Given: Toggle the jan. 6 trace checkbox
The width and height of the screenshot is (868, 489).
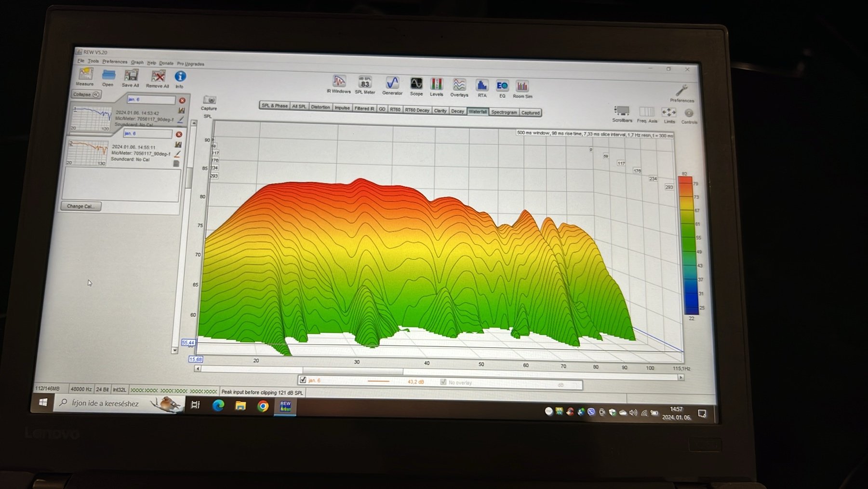Looking at the screenshot, I should pos(303,380).
